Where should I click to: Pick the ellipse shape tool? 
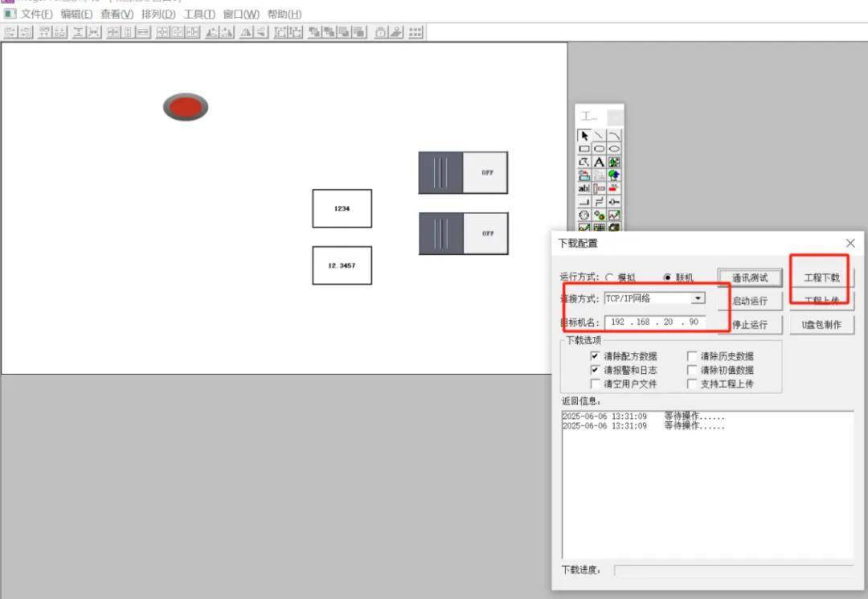[614, 149]
